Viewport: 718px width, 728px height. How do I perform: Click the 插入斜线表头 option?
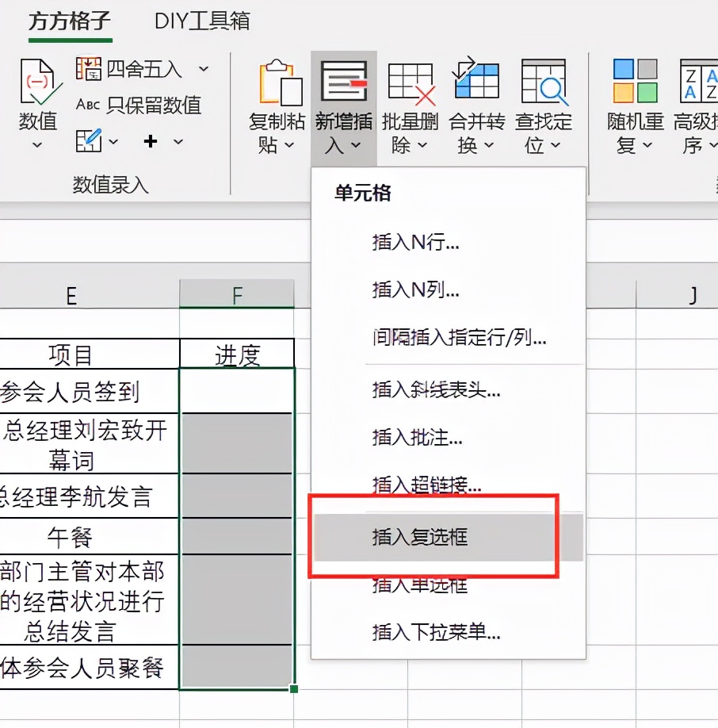(431, 390)
